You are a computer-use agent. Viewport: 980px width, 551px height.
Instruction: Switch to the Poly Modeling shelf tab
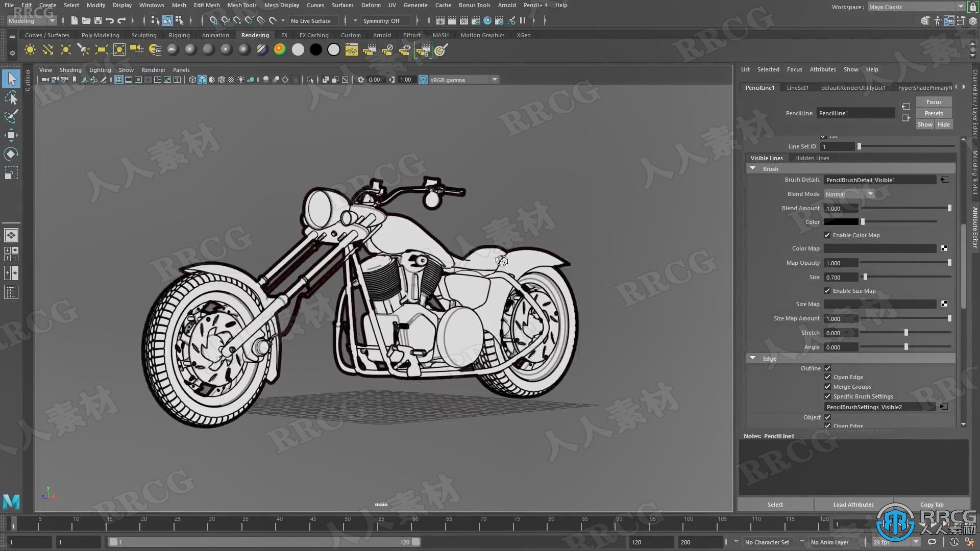coord(100,35)
